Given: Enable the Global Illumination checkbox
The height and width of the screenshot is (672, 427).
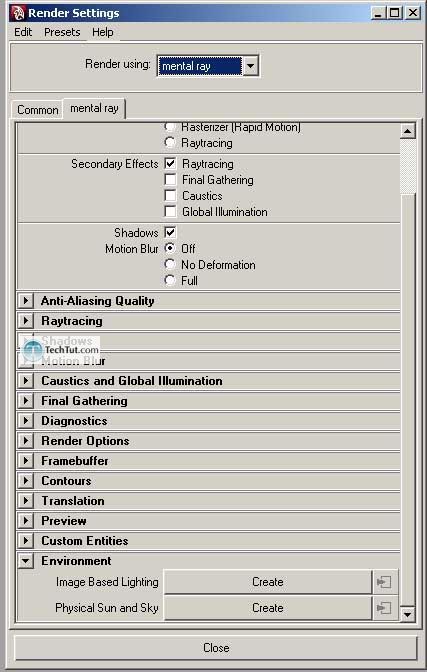Looking at the screenshot, I should coord(170,212).
